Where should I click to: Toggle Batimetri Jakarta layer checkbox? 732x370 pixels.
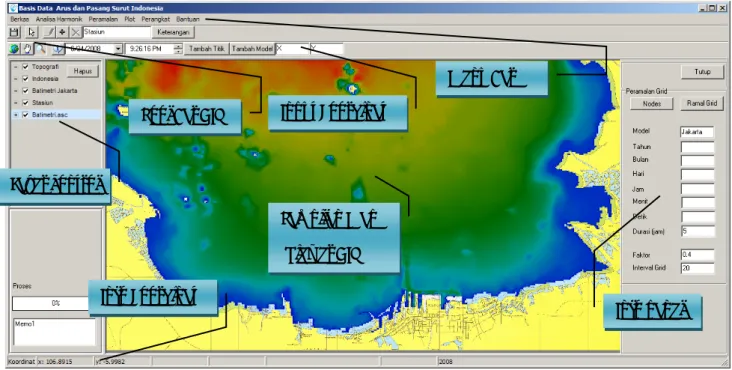point(26,91)
